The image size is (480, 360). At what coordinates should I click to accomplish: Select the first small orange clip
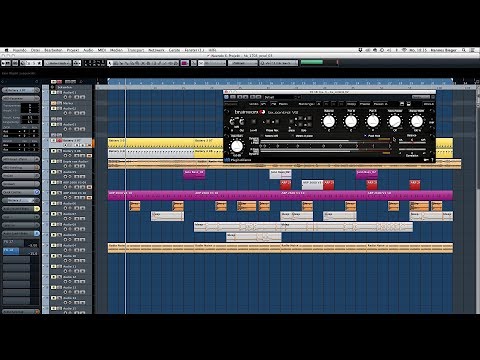tap(135, 206)
